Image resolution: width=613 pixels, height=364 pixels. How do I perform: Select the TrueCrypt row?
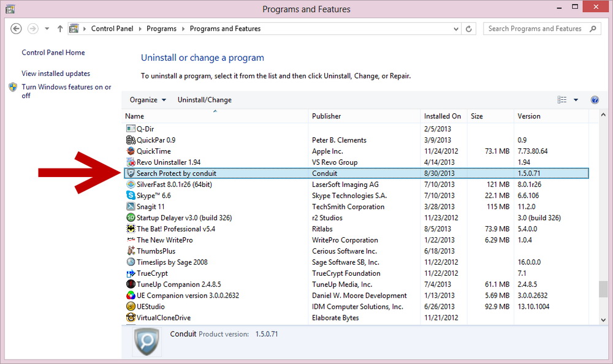tap(356, 273)
